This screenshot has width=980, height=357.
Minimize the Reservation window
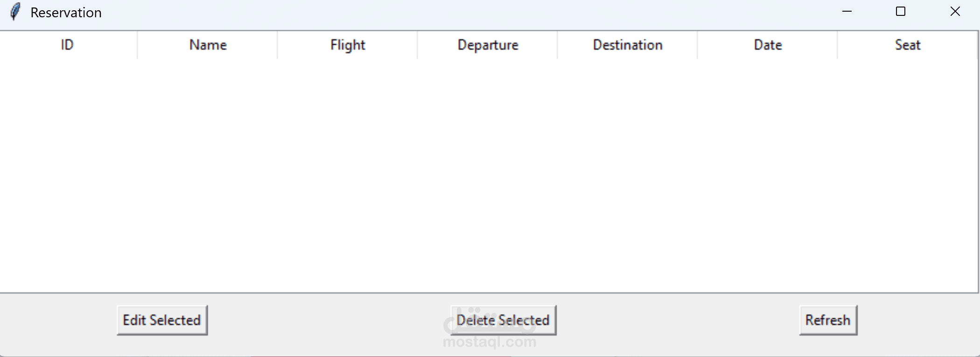(x=847, y=12)
